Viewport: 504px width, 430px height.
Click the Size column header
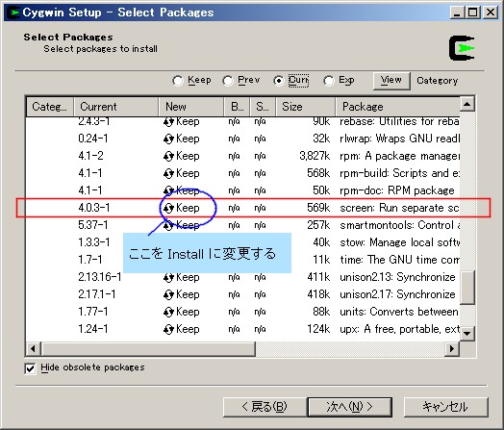(306, 107)
